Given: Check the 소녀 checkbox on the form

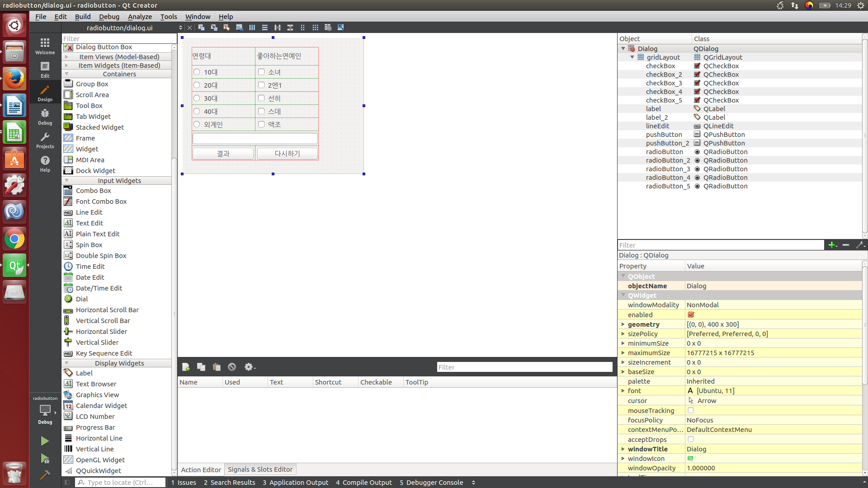Looking at the screenshot, I should pyautogui.click(x=261, y=72).
